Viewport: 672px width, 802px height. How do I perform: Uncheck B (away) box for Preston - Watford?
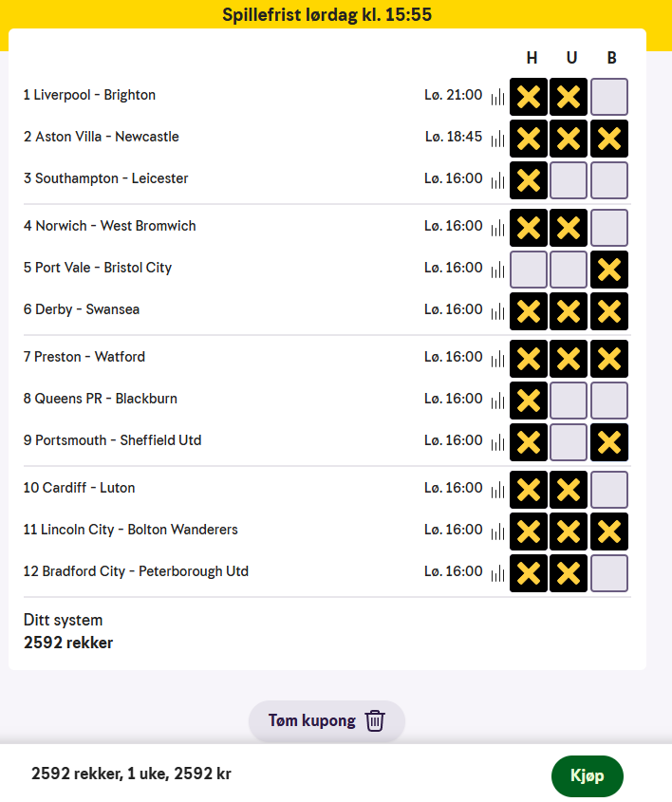[608, 358]
